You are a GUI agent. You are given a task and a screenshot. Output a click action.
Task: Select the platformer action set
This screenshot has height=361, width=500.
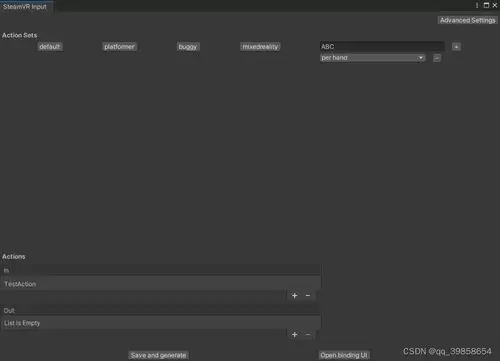[119, 47]
